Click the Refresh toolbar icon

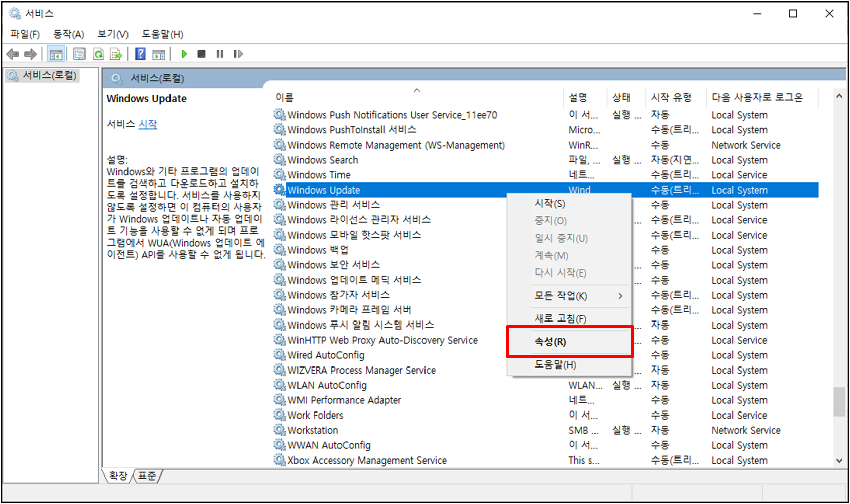point(98,54)
